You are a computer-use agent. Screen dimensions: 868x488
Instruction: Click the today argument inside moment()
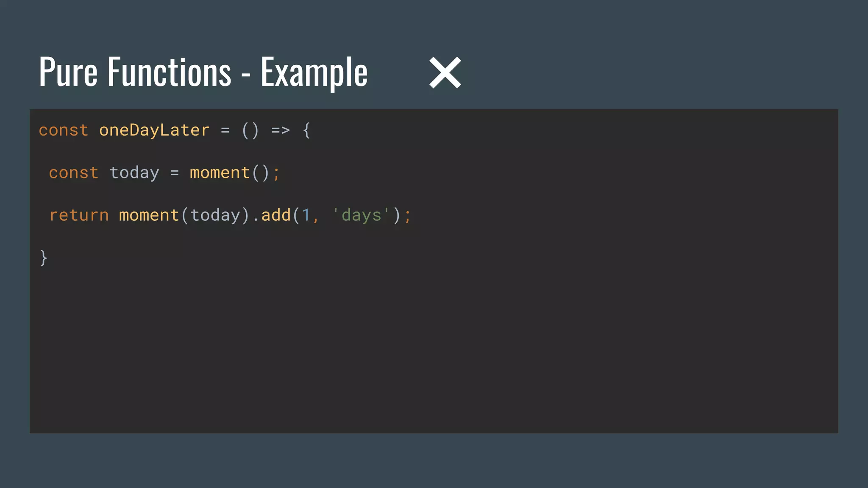[215, 215]
